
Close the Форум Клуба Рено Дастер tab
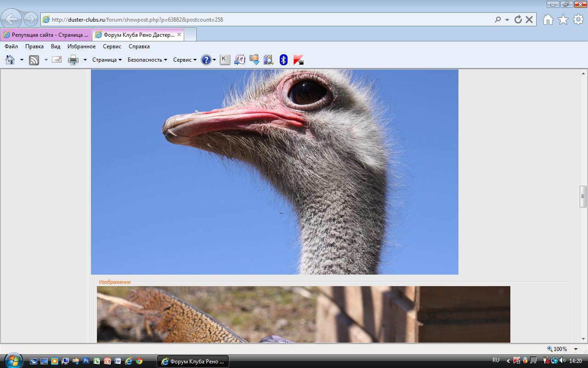pyautogui.click(x=179, y=34)
